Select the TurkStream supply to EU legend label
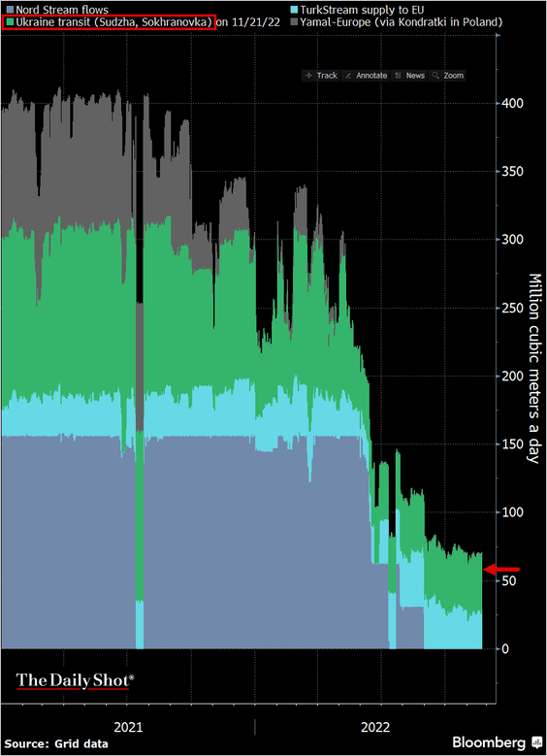The height and width of the screenshot is (756, 547). tap(362, 9)
